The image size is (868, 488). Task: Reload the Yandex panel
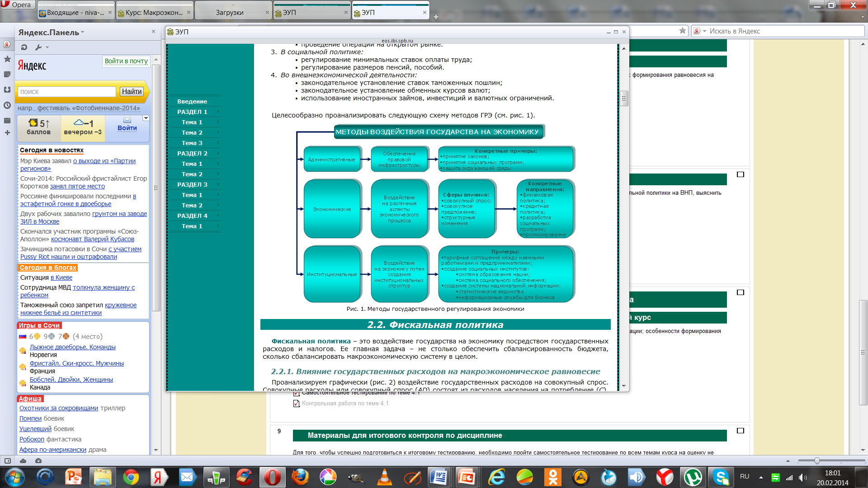(24, 47)
